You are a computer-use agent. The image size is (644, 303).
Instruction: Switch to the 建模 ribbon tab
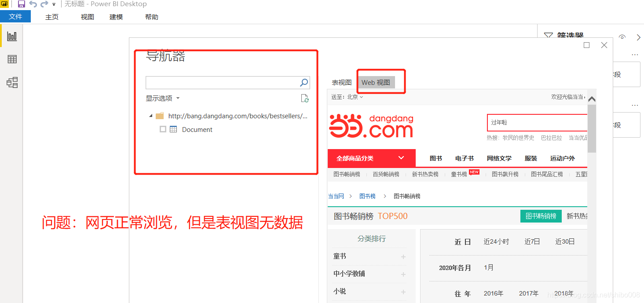tap(116, 17)
